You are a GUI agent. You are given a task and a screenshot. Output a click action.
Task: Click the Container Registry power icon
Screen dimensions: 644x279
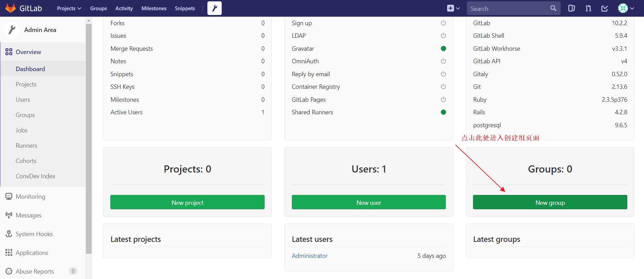pyautogui.click(x=443, y=86)
